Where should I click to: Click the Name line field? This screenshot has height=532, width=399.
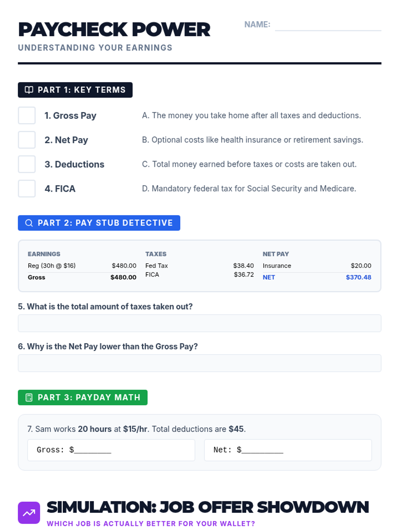(328, 25)
